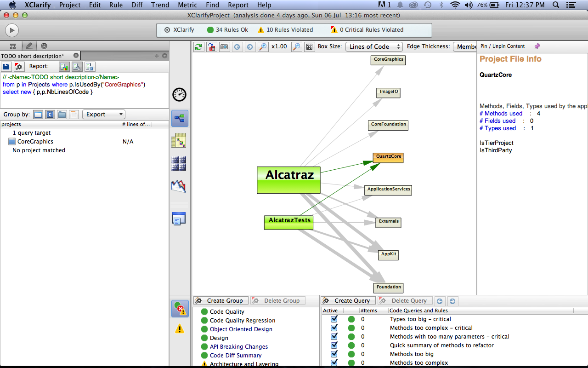Uncheck Methods too complex - critical rule

click(x=334, y=328)
